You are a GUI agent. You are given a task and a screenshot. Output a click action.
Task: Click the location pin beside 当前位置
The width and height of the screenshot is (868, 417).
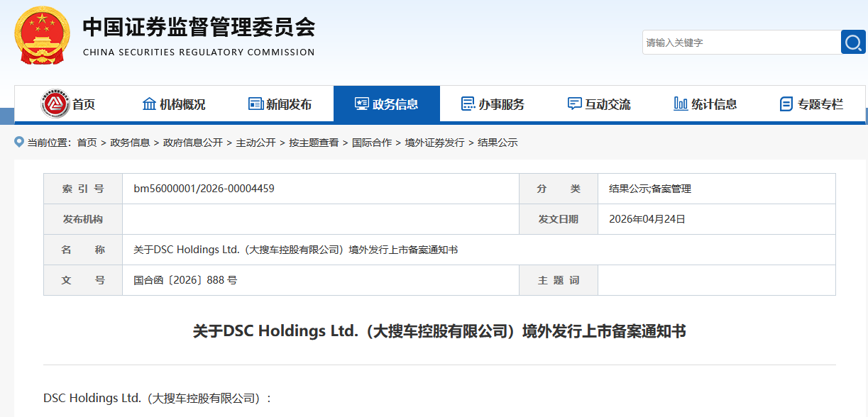point(18,142)
